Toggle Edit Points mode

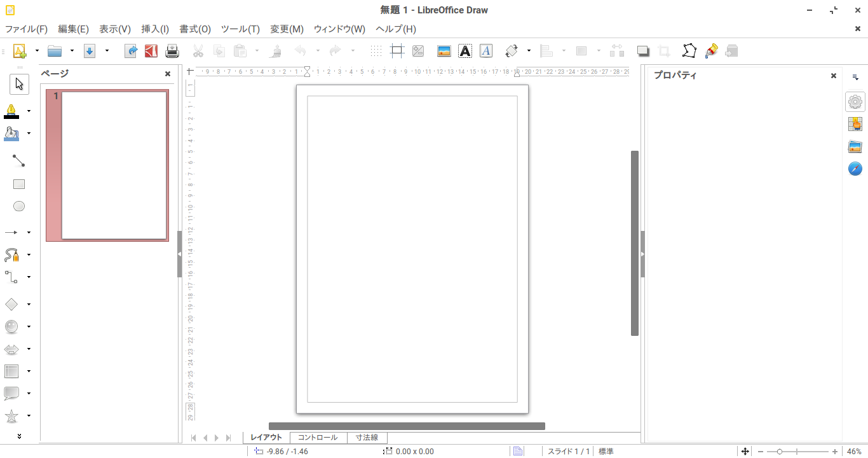coord(689,51)
